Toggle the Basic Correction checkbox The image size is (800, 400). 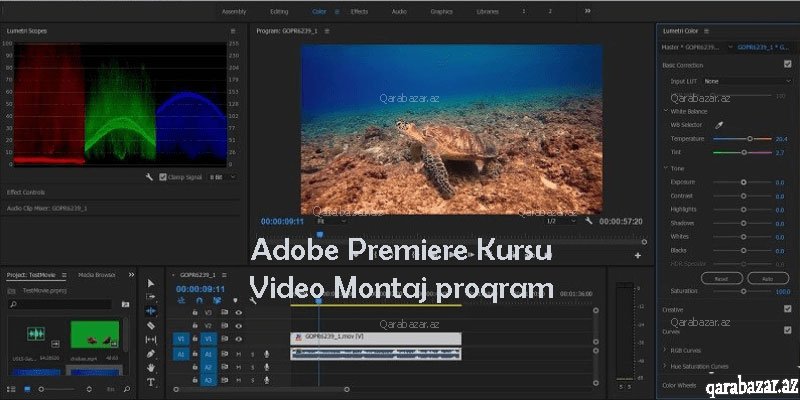(x=787, y=64)
